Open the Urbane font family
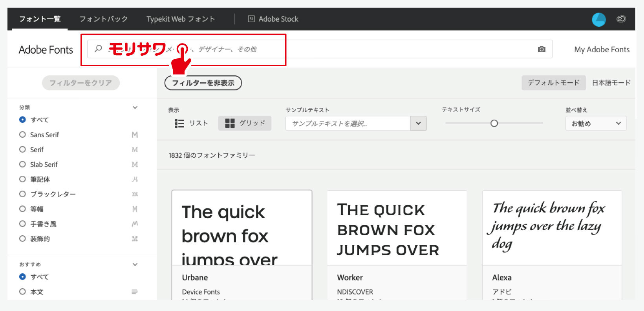Image resolution: width=644 pixels, height=311 pixels. click(195, 277)
